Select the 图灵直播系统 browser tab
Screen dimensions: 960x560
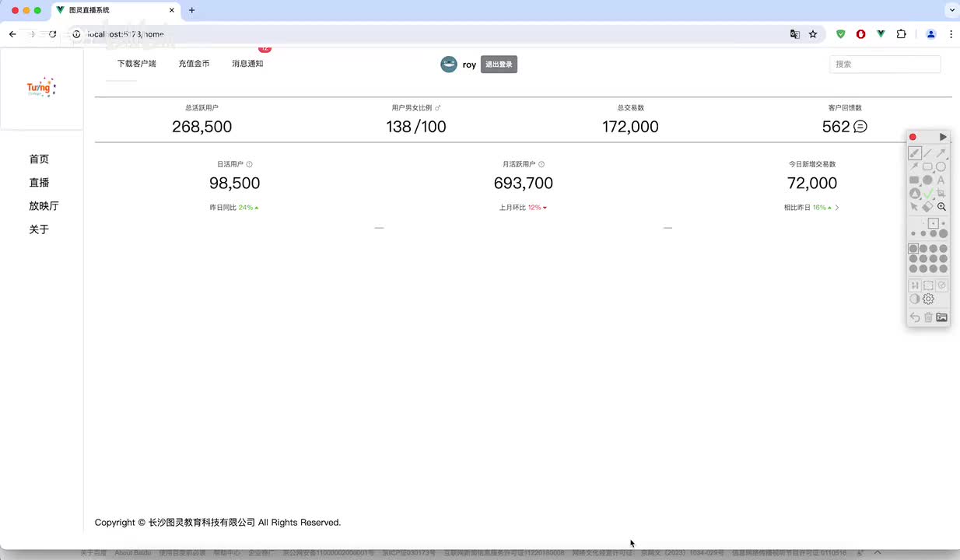(x=117, y=11)
